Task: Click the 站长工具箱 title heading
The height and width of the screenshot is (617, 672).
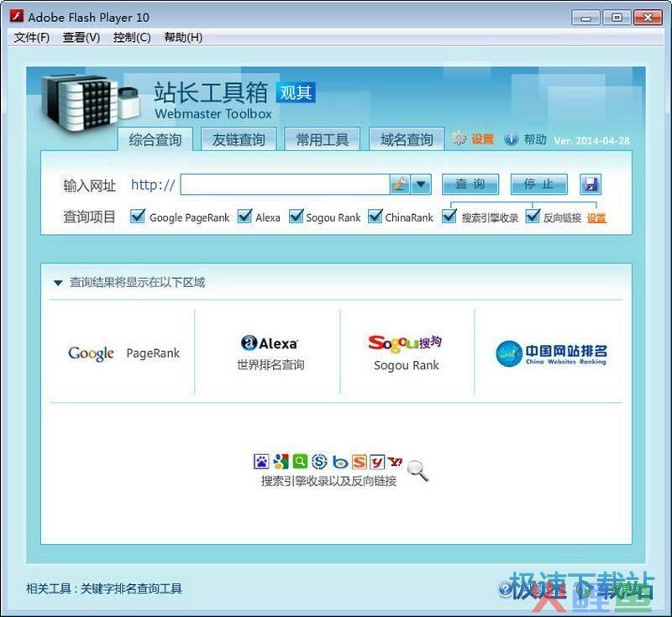Action: tap(212, 92)
